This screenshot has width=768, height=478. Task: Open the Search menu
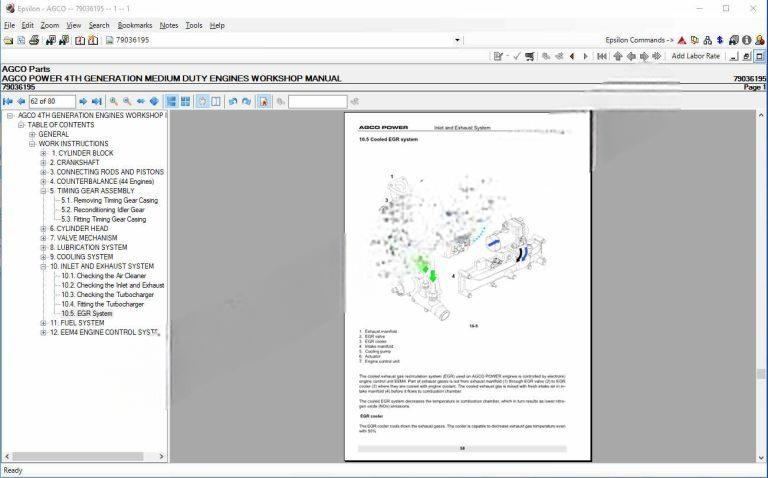click(x=99, y=25)
